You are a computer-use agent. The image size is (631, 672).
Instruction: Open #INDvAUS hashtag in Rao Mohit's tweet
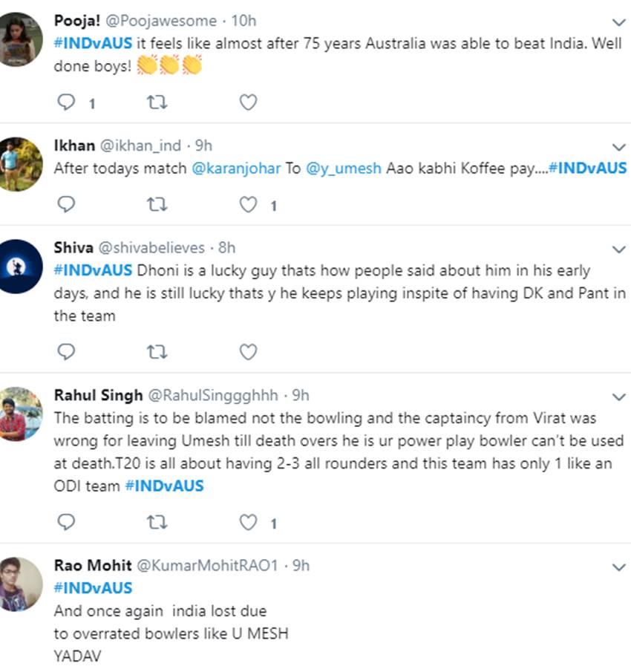(94, 588)
